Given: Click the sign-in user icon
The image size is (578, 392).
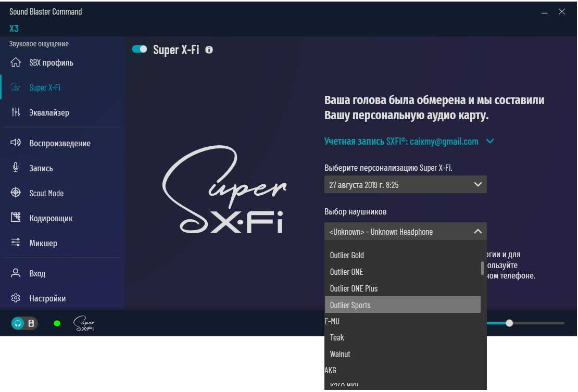Looking at the screenshot, I should tap(16, 273).
